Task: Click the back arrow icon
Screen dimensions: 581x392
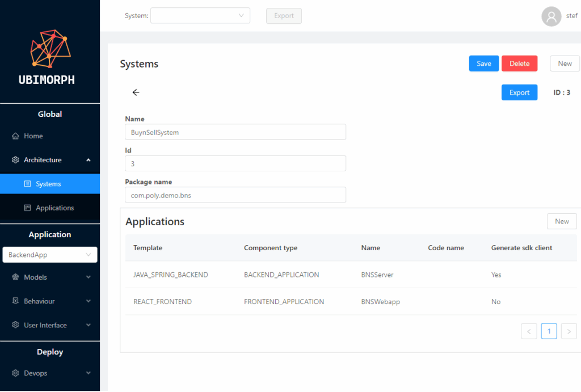Action: click(136, 92)
